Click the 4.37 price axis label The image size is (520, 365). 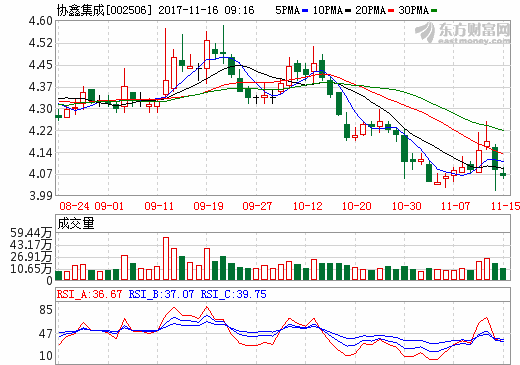[x=41, y=87]
